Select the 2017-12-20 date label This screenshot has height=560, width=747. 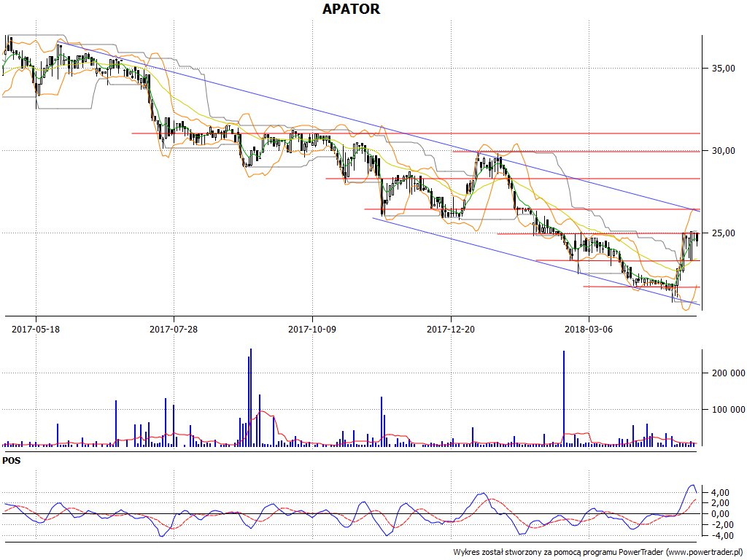click(x=451, y=329)
